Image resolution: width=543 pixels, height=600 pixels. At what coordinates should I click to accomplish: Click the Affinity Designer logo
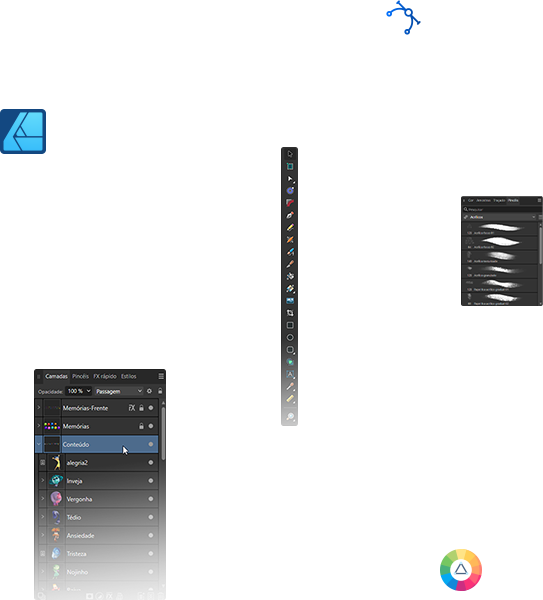pos(23,132)
